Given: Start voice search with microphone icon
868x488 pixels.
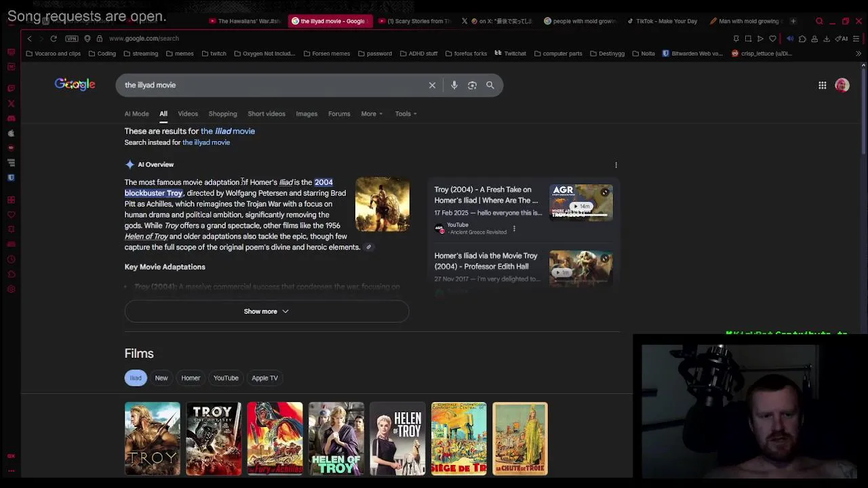Looking at the screenshot, I should point(454,85).
